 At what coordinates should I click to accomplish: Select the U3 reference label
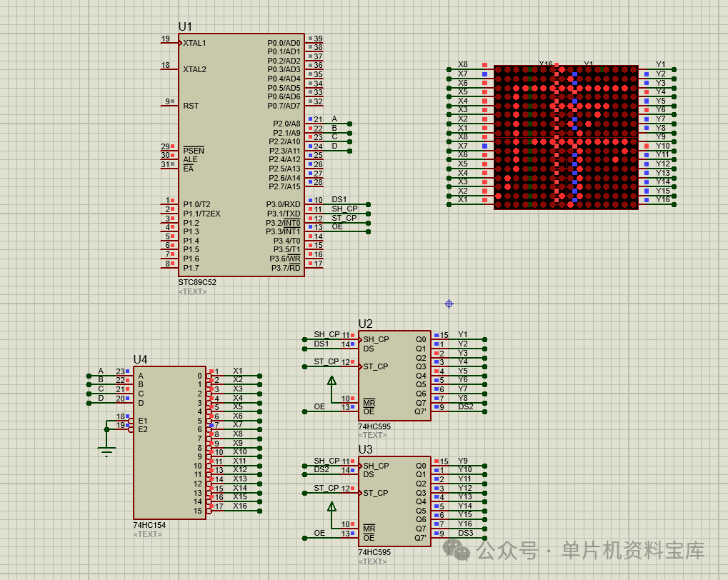pos(365,449)
